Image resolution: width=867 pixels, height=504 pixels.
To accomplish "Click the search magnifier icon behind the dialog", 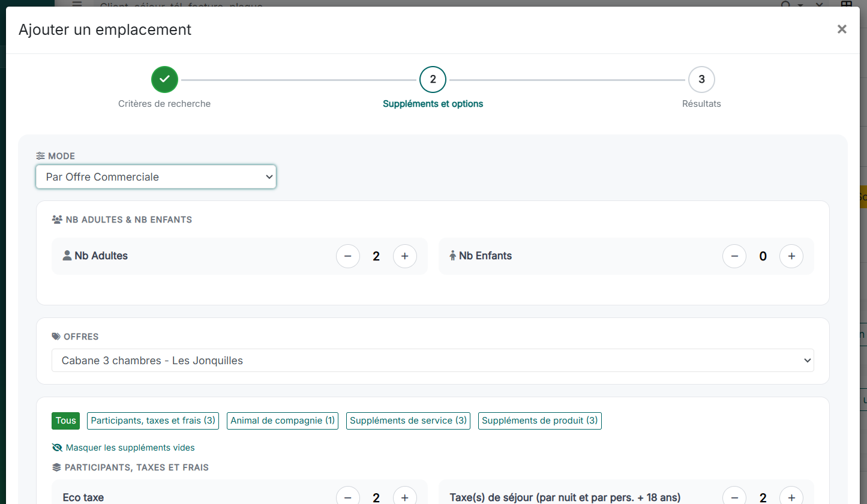I will coord(786,5).
